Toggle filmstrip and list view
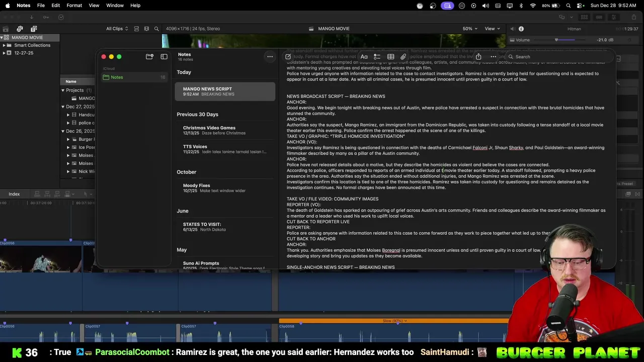The width and height of the screenshot is (644, 362). tap(146, 29)
